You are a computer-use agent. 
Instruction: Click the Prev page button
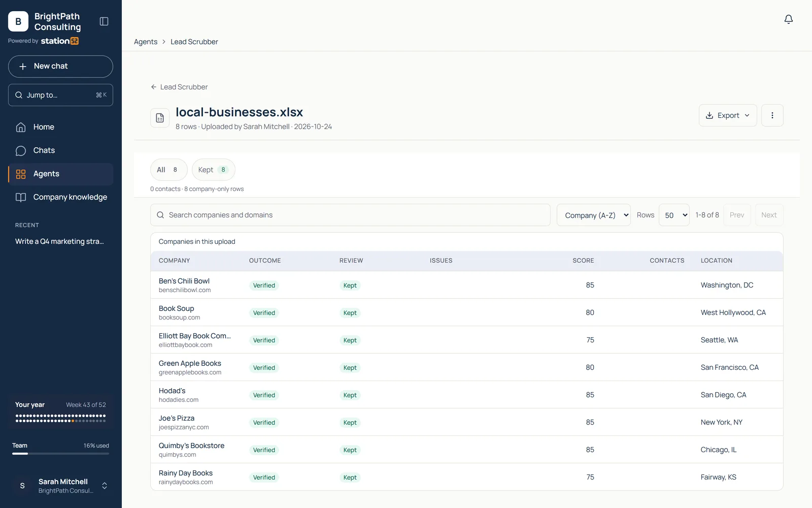pos(737,215)
